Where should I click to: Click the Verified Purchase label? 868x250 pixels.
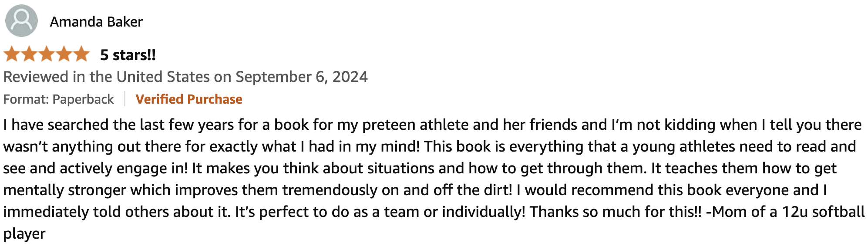coord(188,99)
